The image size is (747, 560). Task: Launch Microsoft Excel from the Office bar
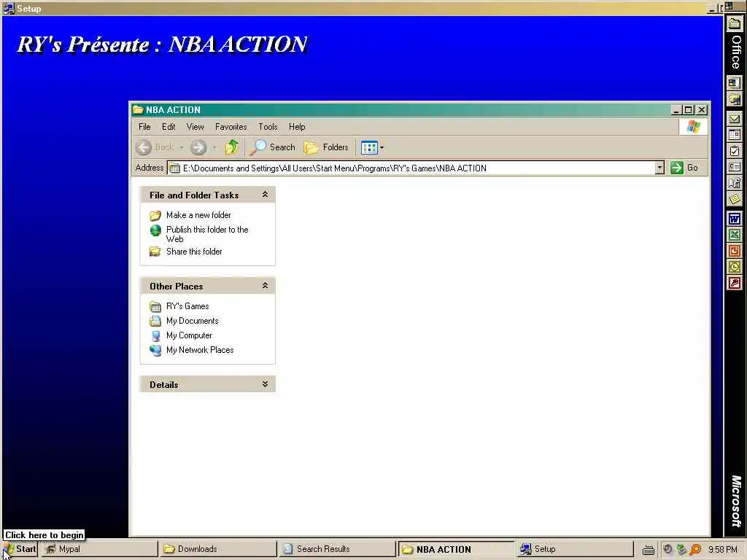(x=735, y=235)
